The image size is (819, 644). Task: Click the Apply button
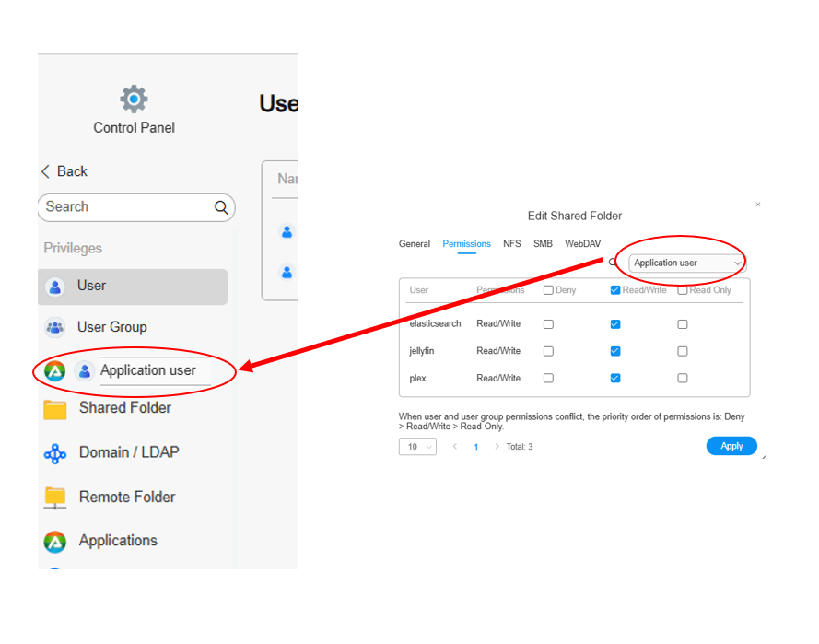tap(731, 446)
